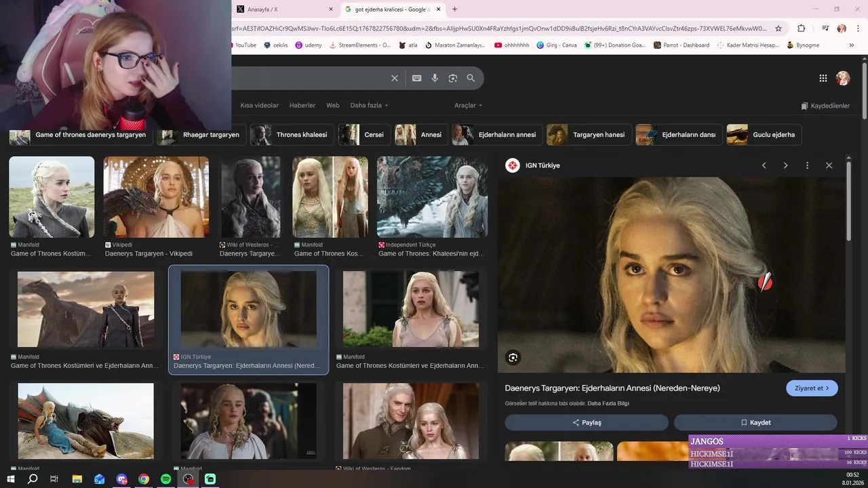Open Task View from the taskbar
868x488 pixels.
tap(54, 479)
